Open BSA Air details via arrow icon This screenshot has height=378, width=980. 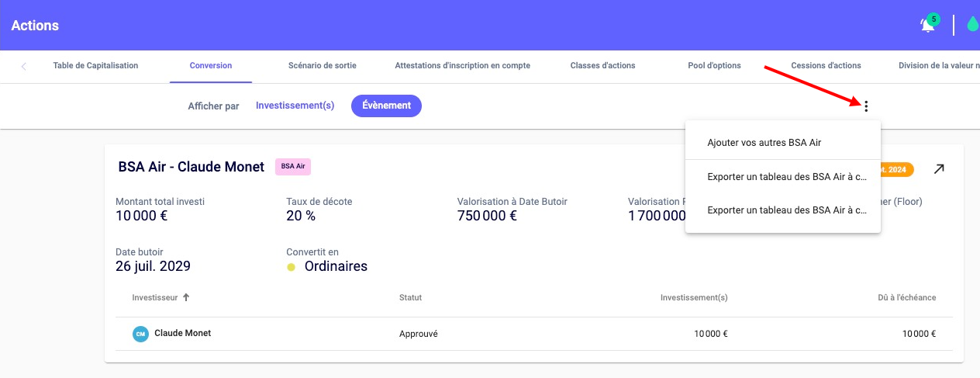[x=939, y=168]
